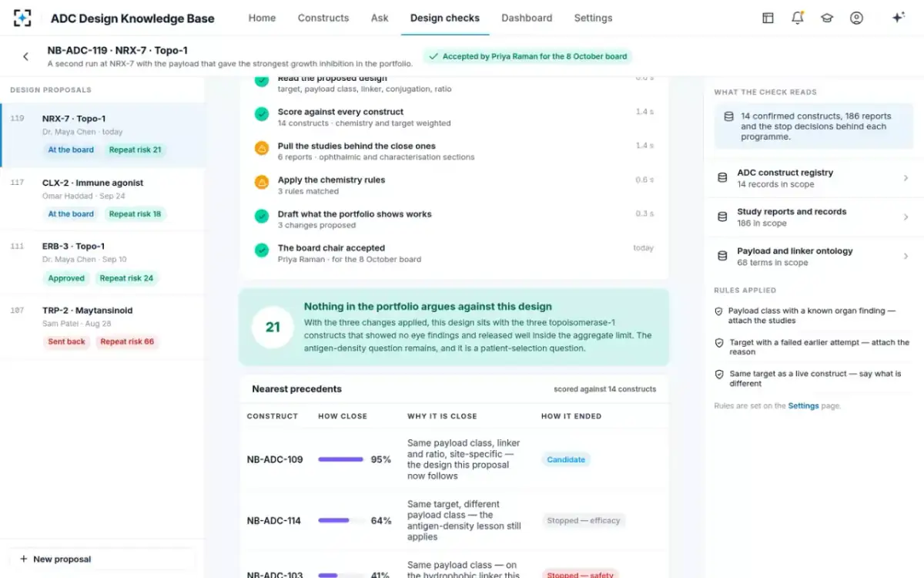
Task: Click the HOW IT ENDED column header
Action: click(x=572, y=416)
